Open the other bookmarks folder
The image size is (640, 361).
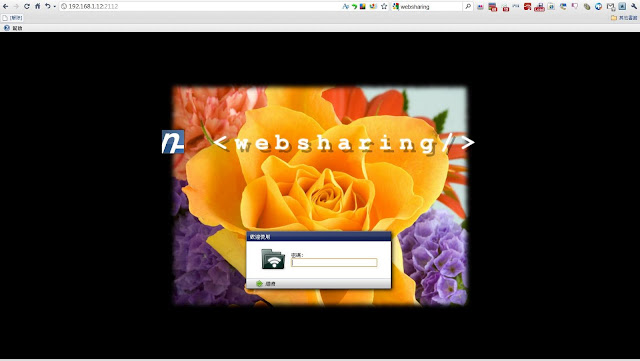coord(624,18)
